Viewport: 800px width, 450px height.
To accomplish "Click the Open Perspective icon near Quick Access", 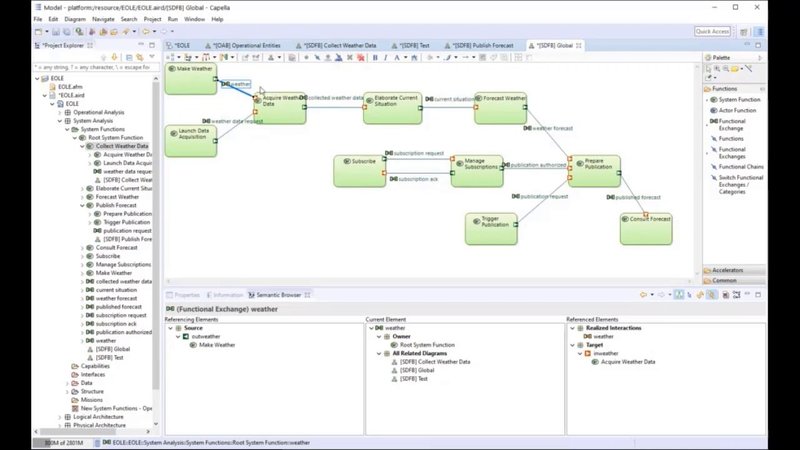I will (x=744, y=32).
